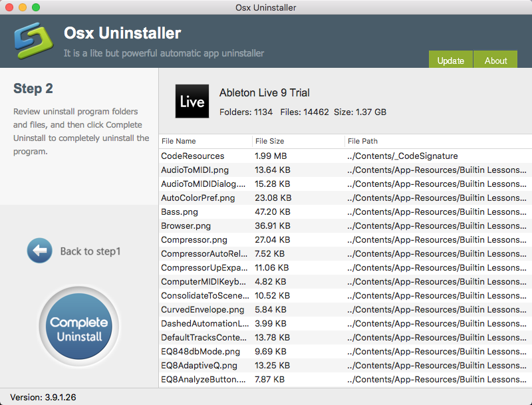Select the AutoColorPref.png entry
Viewport: 532px width, 405px height.
(x=198, y=198)
